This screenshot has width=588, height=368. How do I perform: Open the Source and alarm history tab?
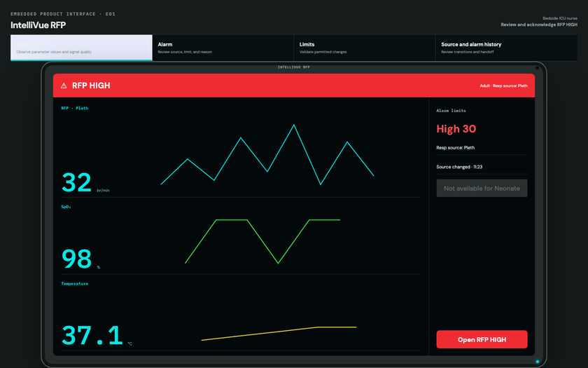pyautogui.click(x=506, y=48)
